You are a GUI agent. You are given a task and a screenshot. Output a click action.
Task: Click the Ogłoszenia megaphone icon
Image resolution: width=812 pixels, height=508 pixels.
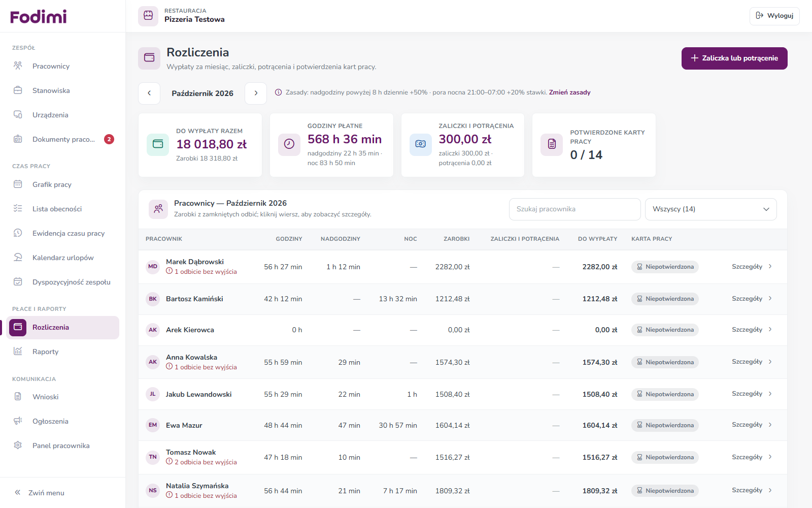pyautogui.click(x=18, y=421)
